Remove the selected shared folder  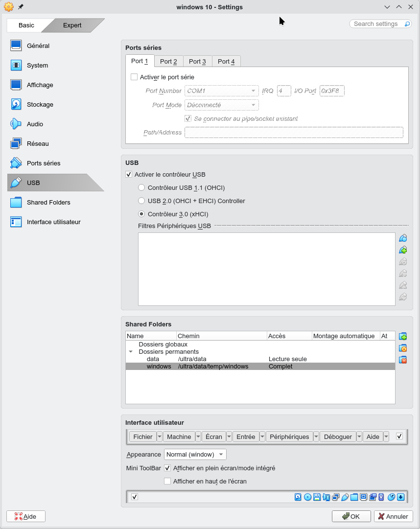pos(403,360)
